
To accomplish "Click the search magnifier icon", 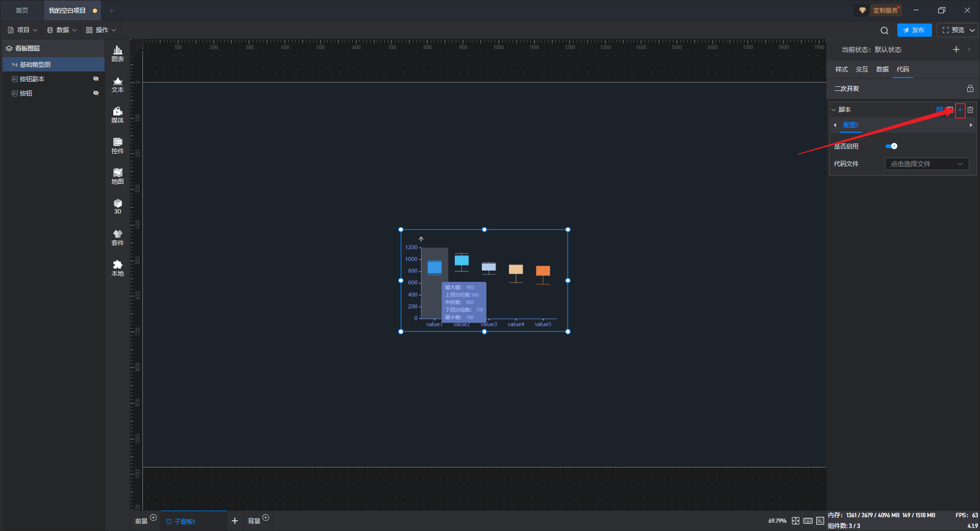I will click(884, 30).
